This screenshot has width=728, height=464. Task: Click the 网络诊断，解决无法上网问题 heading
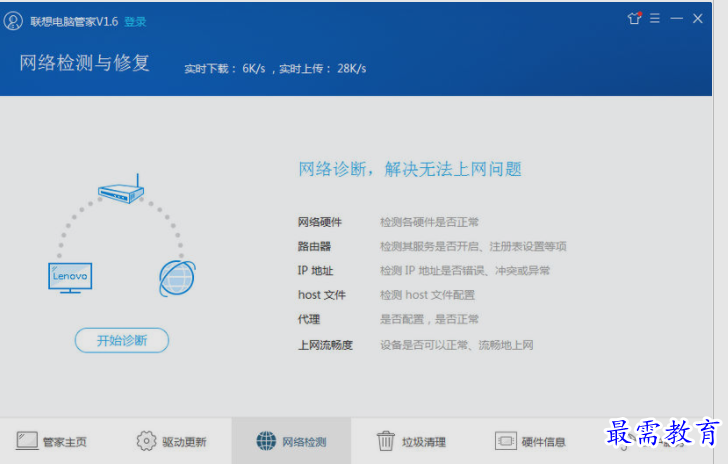410,169
